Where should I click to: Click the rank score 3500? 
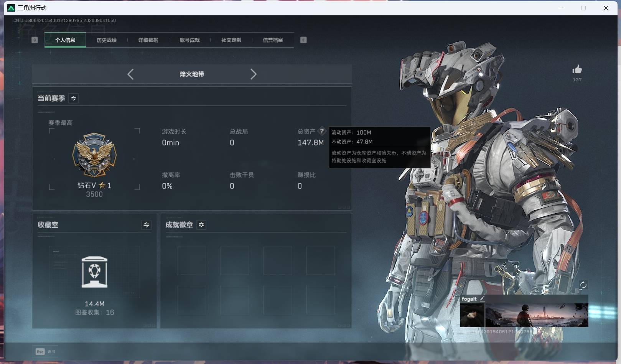click(x=94, y=194)
